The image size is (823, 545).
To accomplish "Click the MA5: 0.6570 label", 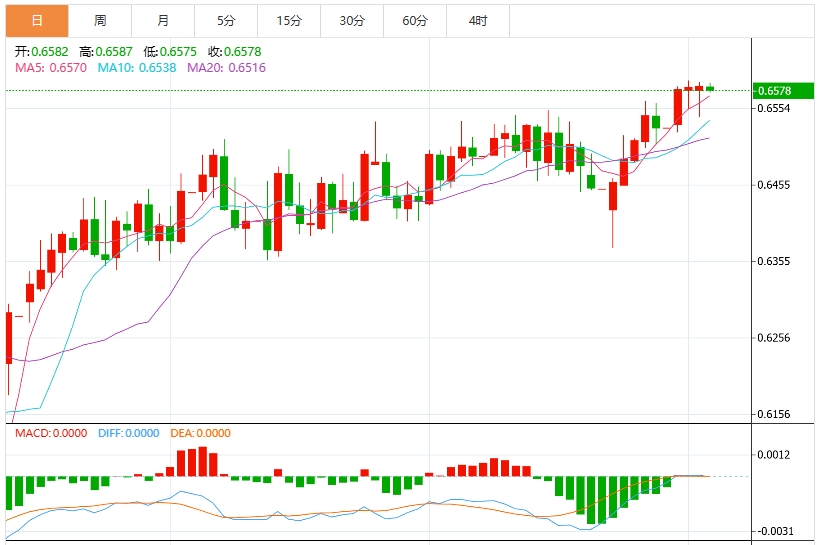I will [x=51, y=68].
